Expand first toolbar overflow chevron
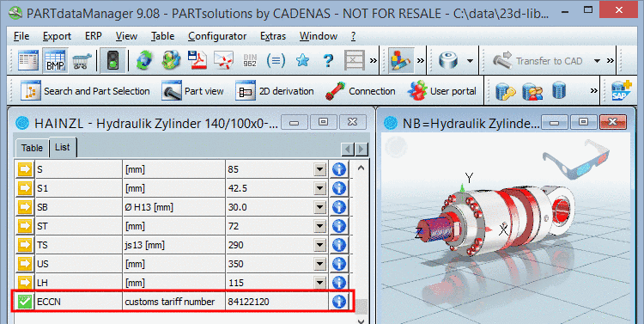Viewport: 644px width, 324px height. [x=373, y=61]
